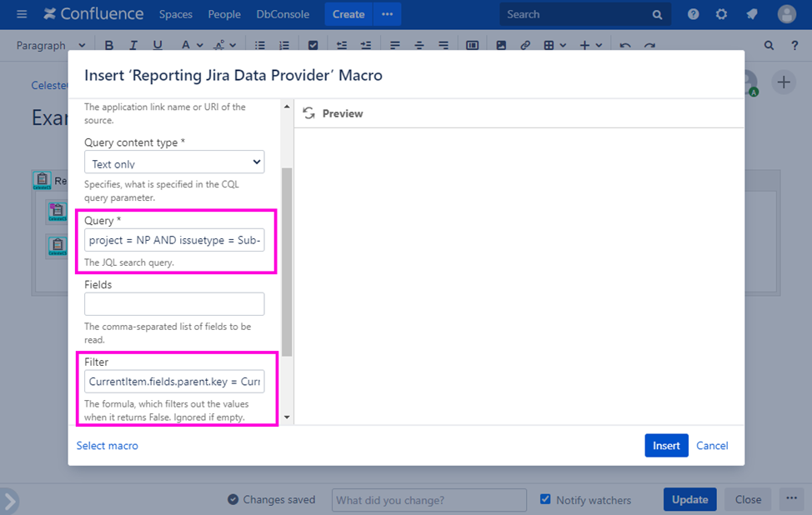Click the Select macro link
The height and width of the screenshot is (515, 812).
[x=108, y=446]
